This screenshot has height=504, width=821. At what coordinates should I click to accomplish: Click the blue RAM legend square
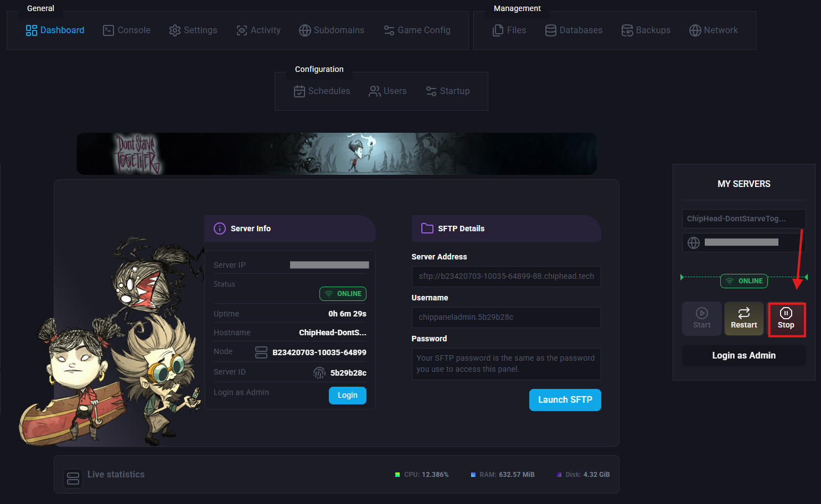click(473, 475)
